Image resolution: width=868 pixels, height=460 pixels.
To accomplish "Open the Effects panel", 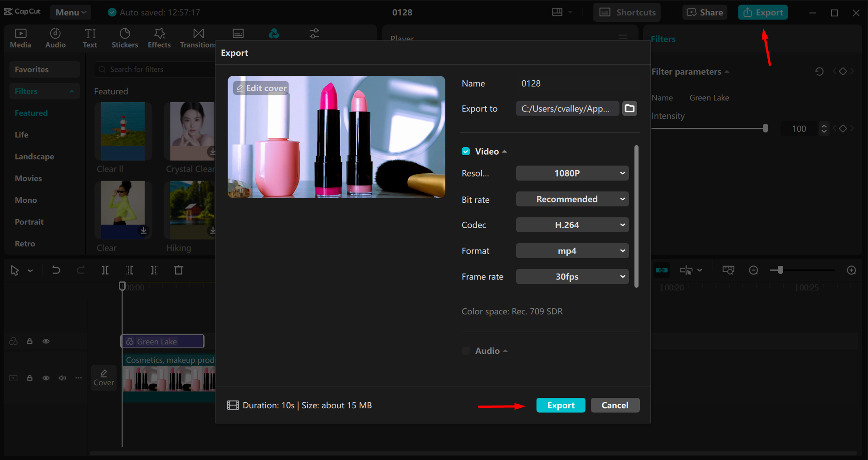I will [159, 38].
